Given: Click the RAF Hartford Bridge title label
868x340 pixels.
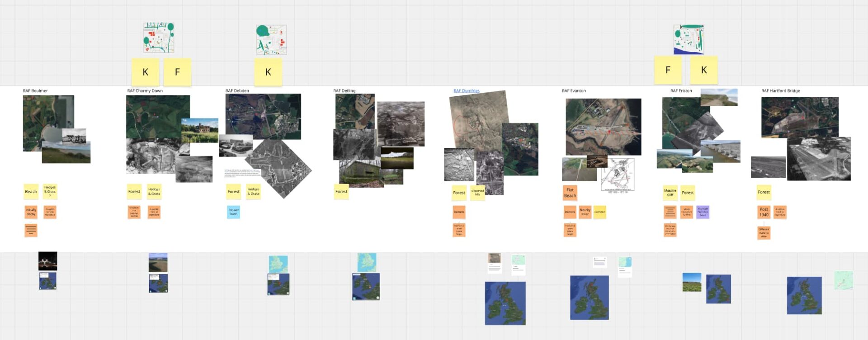Looking at the screenshot, I should [x=780, y=91].
